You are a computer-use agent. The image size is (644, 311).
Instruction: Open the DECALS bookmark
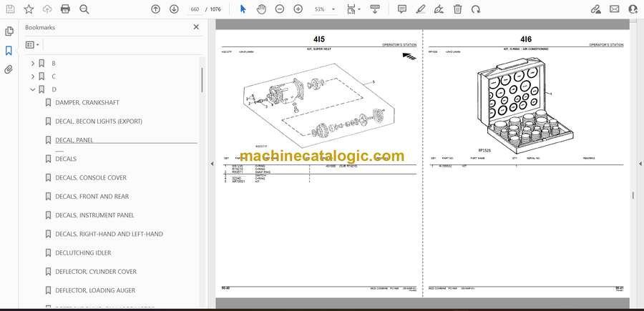pyautogui.click(x=66, y=159)
